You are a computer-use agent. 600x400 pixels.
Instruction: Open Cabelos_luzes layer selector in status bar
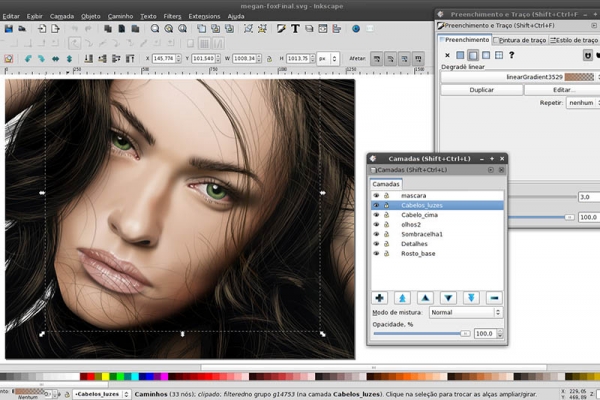102,394
